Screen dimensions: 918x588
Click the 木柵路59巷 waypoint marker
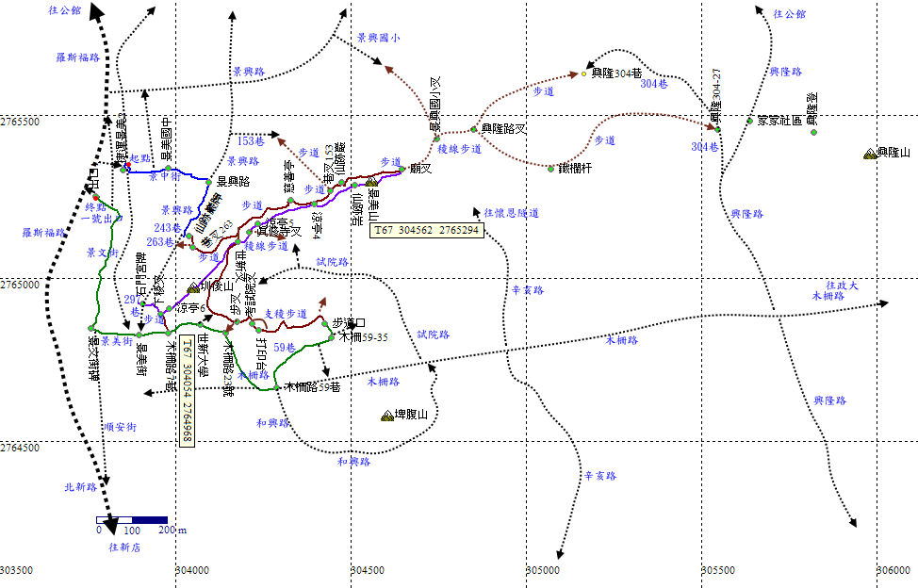pyautogui.click(x=276, y=387)
